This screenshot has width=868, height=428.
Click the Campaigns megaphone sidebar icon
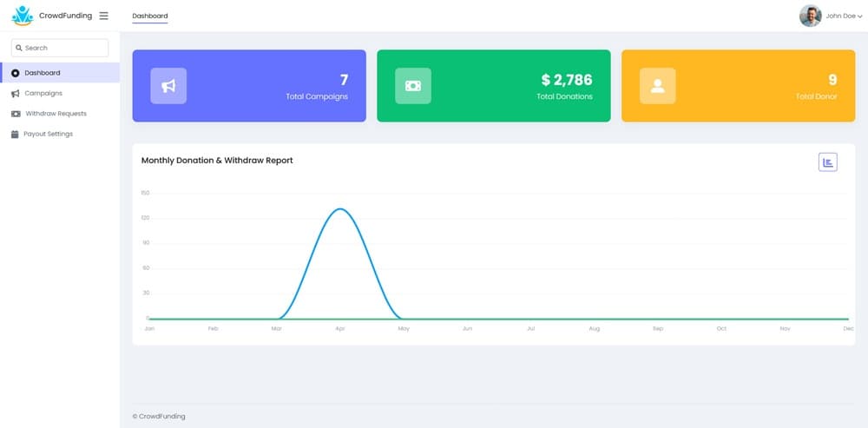coord(15,94)
